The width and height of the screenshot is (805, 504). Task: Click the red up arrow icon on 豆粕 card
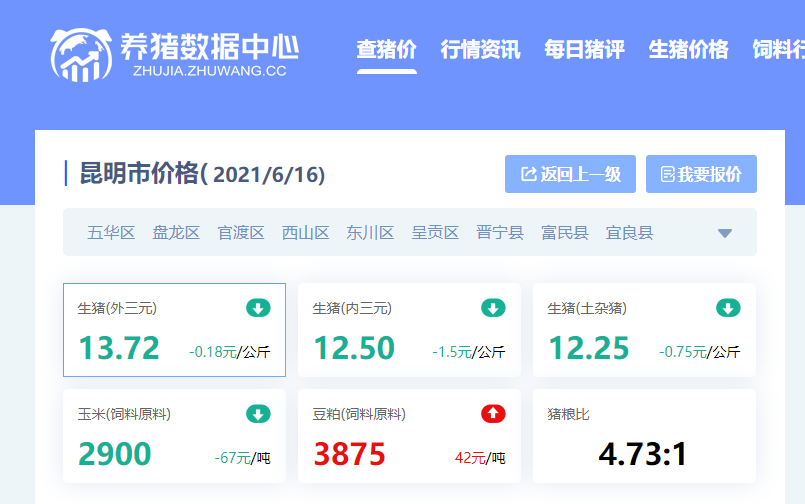pos(493,414)
